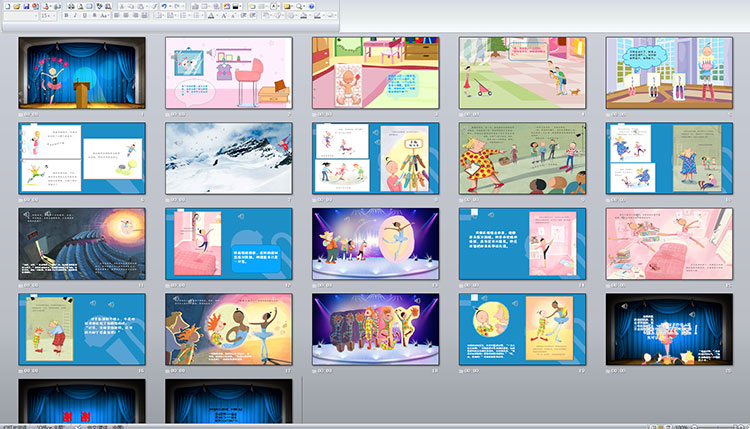Open the Change Case Aa dropdown
Image resolution: width=750 pixels, height=429 pixels.
[104, 15]
